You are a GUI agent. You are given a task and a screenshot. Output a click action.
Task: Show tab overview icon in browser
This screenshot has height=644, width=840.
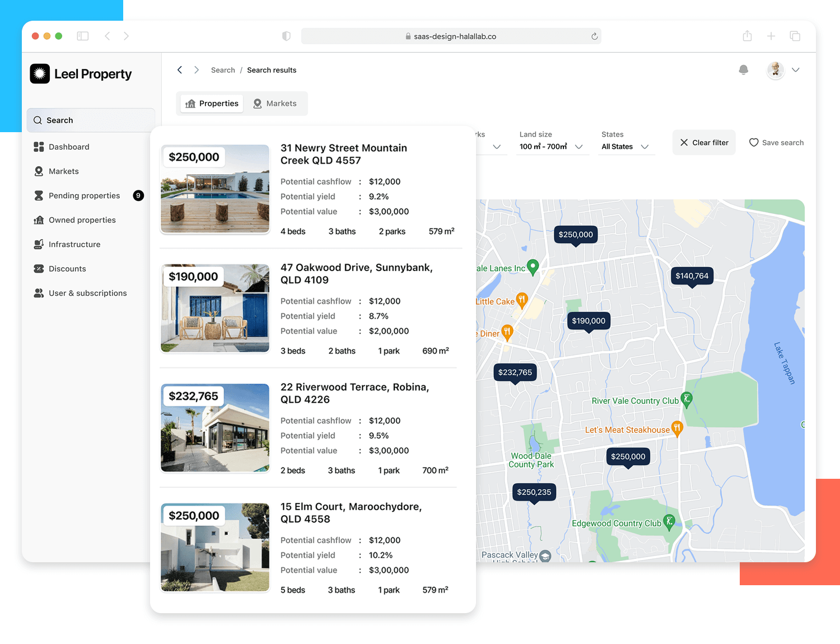pyautogui.click(x=795, y=36)
